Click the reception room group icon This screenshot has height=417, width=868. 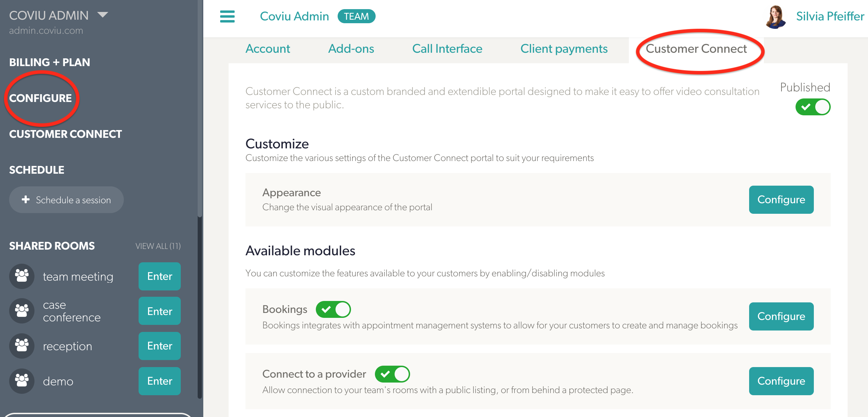point(22,346)
